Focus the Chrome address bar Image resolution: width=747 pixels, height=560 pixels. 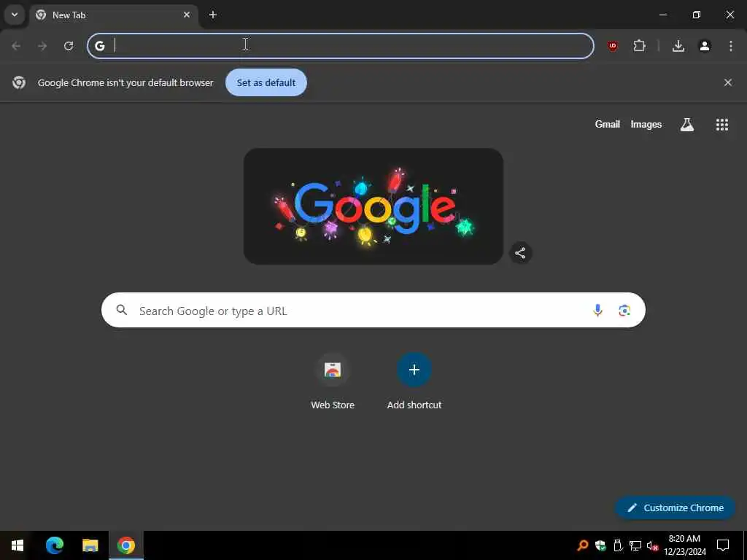click(x=341, y=46)
